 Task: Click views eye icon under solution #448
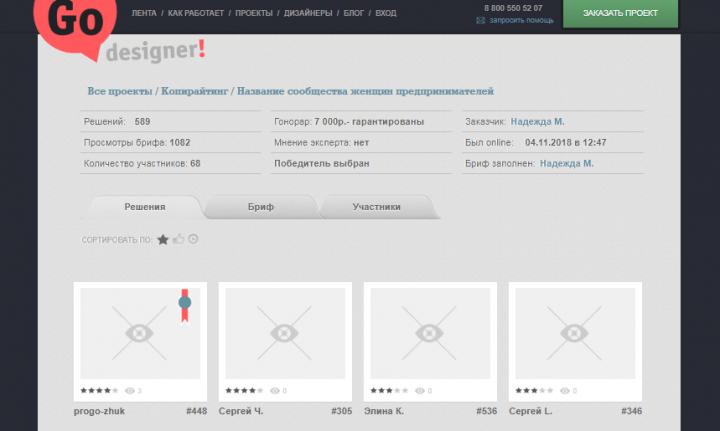click(130, 391)
